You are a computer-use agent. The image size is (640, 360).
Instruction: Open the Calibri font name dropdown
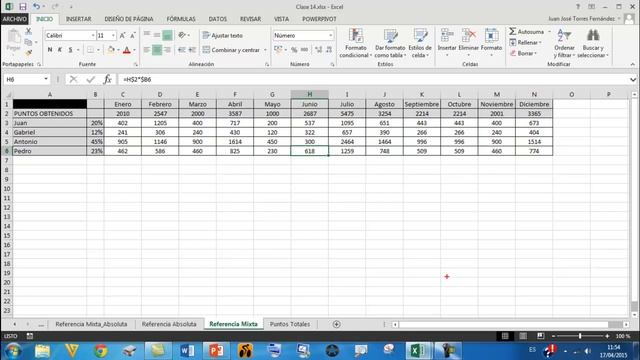pyautogui.click(x=93, y=36)
